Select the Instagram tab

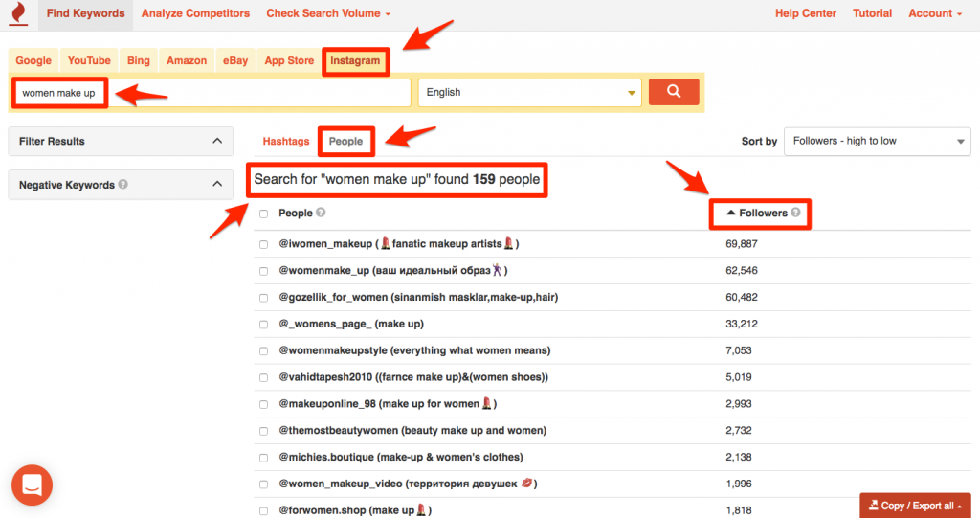coord(355,60)
